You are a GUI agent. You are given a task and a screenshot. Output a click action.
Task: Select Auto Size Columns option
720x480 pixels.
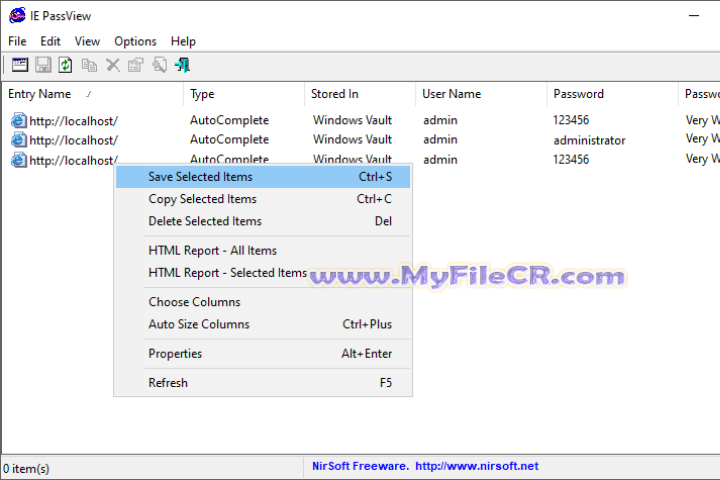click(x=263, y=324)
